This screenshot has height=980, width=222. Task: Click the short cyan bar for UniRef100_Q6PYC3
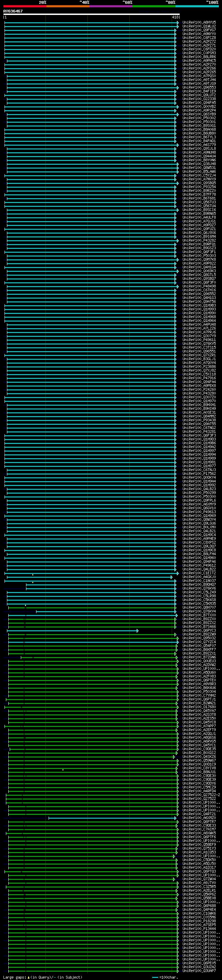72,631
